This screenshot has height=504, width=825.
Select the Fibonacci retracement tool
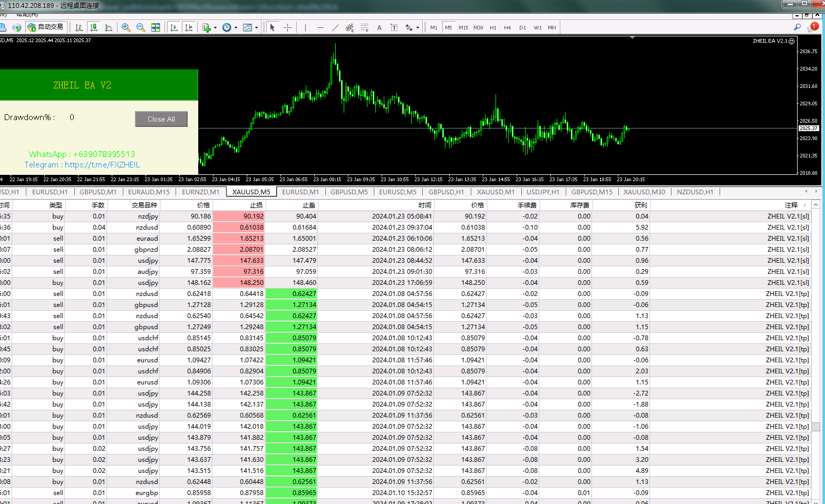[x=364, y=27]
